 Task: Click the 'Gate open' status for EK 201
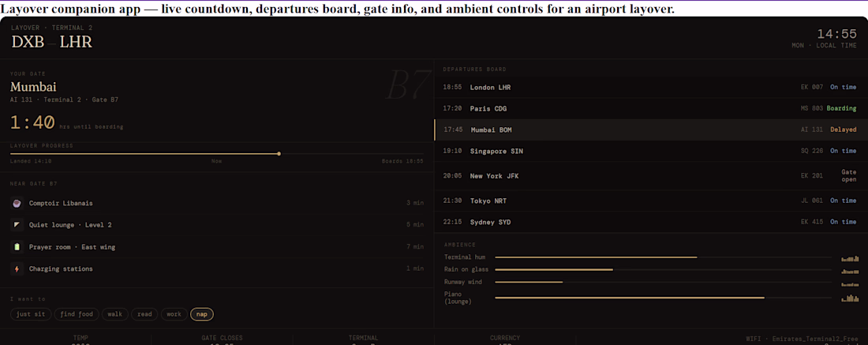(x=848, y=176)
